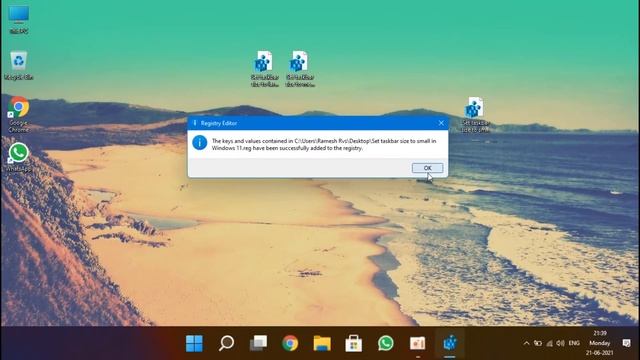Show hidden system tray icons
Image resolution: width=640 pixels, height=360 pixels.
click(x=527, y=343)
